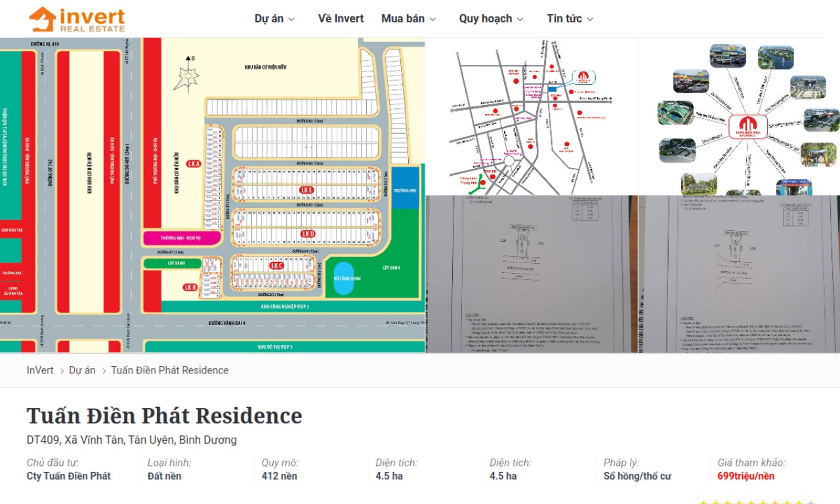Click the Quy mô label
840x504 pixels.
point(280,463)
